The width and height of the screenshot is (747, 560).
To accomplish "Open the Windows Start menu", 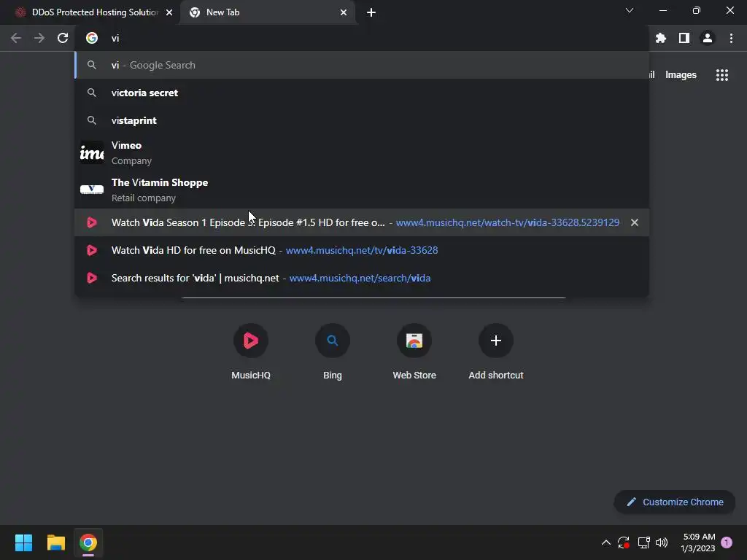I will [23, 542].
